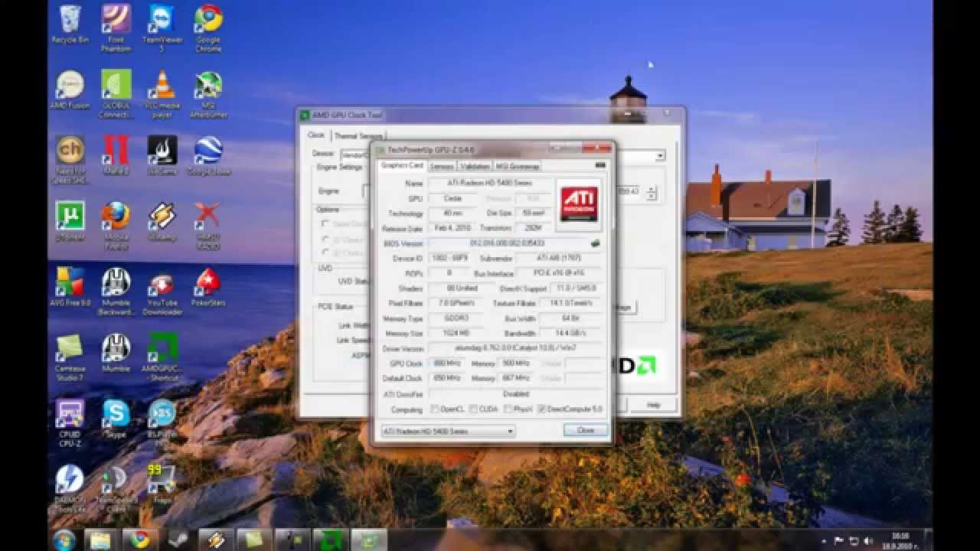Open uTorrent desktop shortcut
Screen dimensions: 980x551
[x=70, y=222]
